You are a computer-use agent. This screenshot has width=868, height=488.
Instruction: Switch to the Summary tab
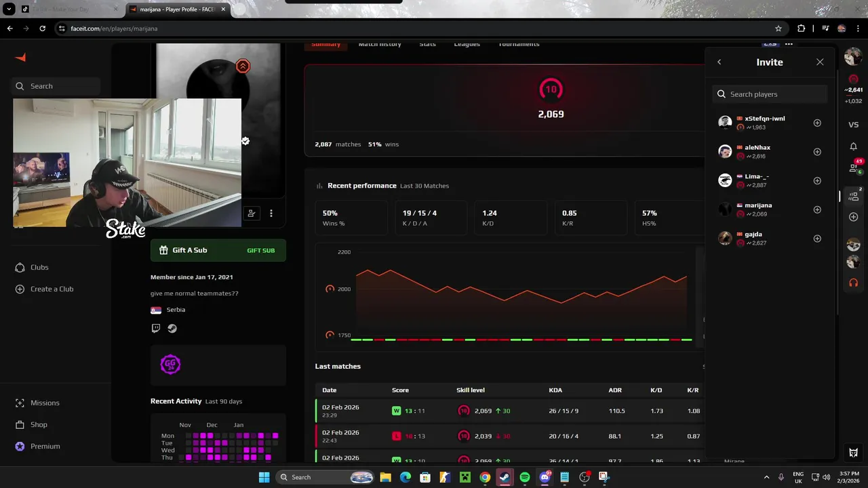(x=325, y=44)
